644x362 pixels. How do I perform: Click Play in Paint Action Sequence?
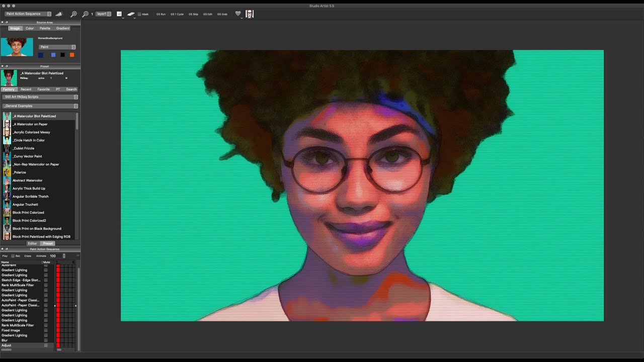(5, 256)
